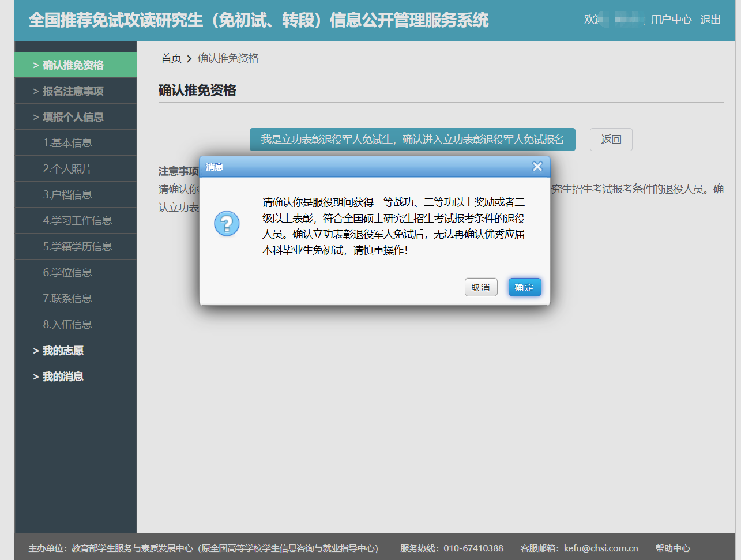This screenshot has height=560, width=741.
Task: Select 8.入伍信息 in sidebar
Action: pos(67,325)
